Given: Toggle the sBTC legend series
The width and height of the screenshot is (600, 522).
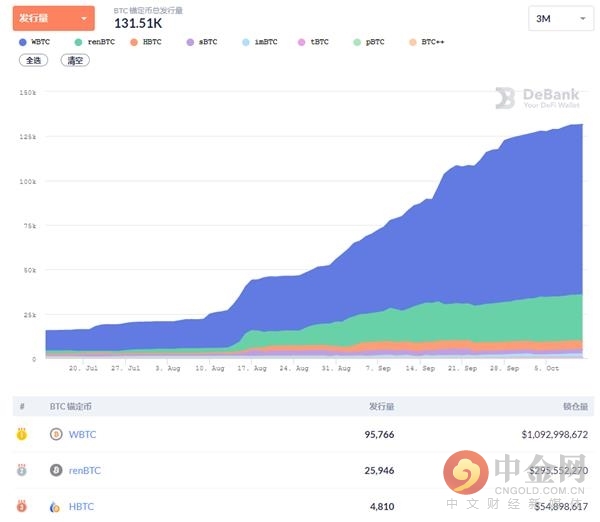Looking at the screenshot, I should coord(202,42).
